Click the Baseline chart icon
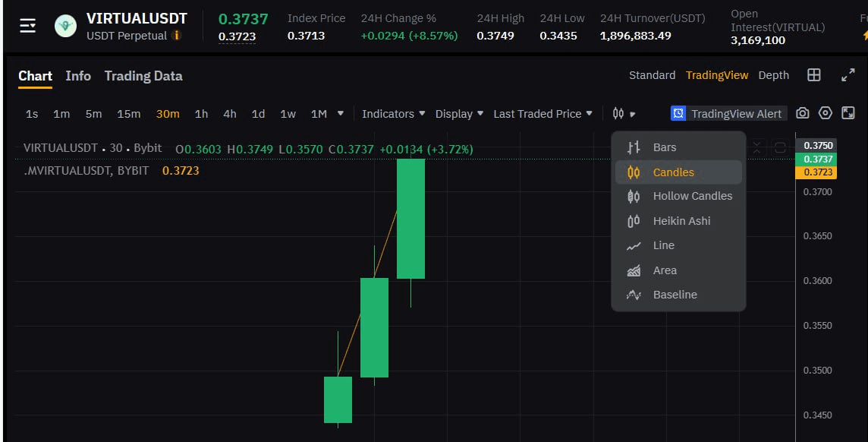The width and height of the screenshot is (868, 442). point(634,295)
